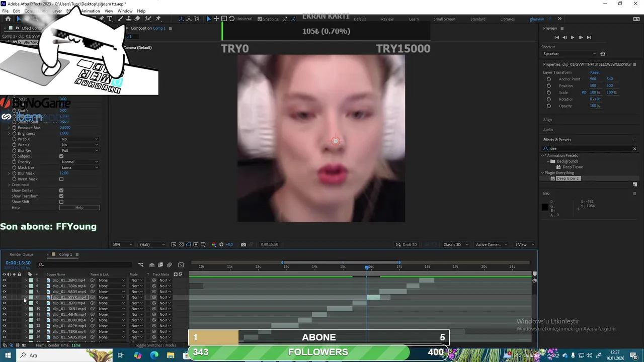
Task: Click the reset exposure icon
Action: (x=221, y=244)
